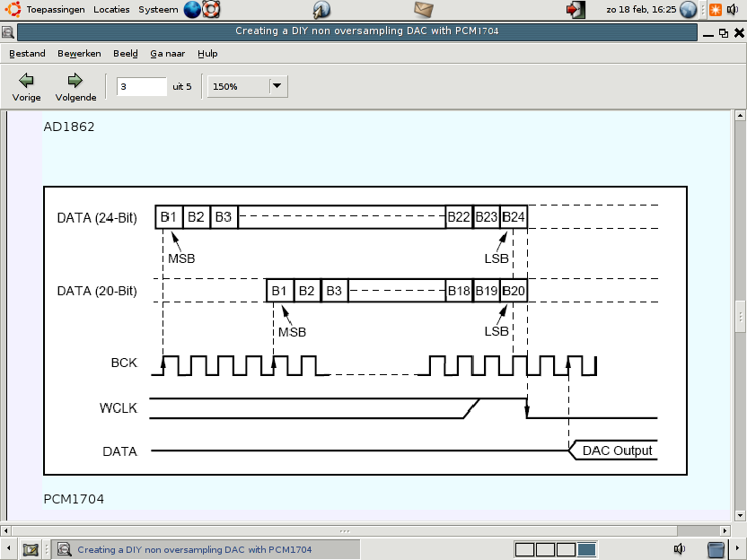Click the B24 box in diagram
Screen dimensions: 747x560
pos(514,217)
